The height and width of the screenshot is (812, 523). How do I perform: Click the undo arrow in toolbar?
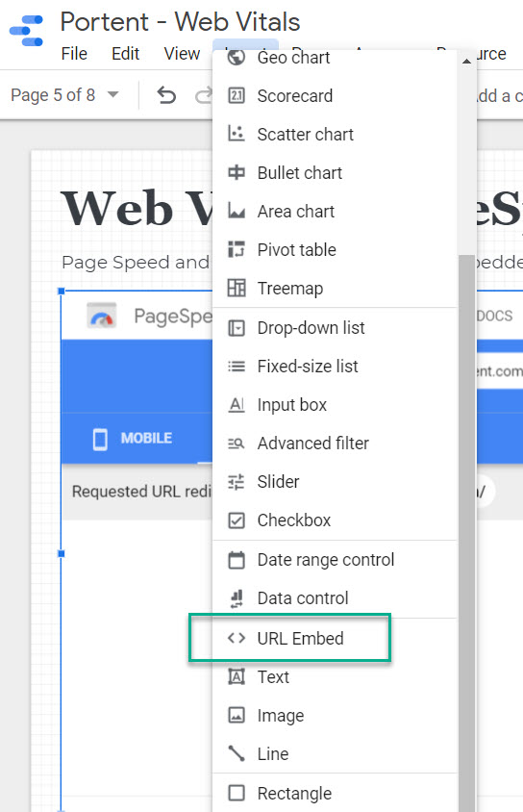pyautogui.click(x=166, y=95)
